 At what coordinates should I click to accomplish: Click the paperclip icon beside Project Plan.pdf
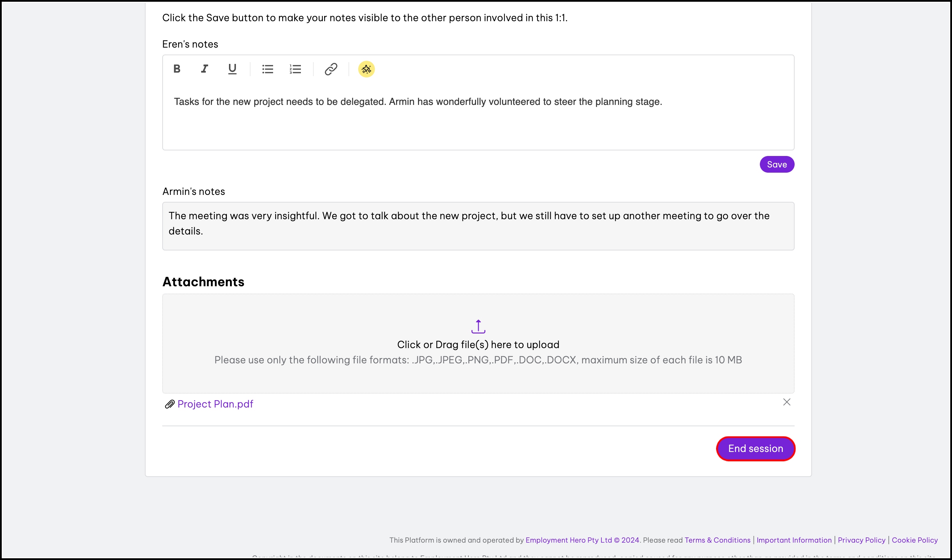point(170,404)
